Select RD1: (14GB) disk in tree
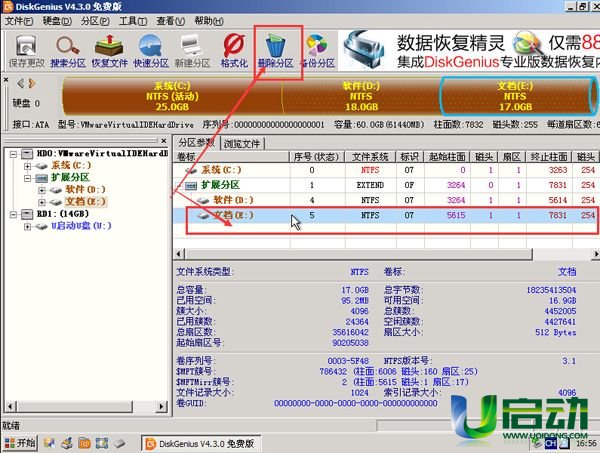The image size is (600, 453). 63,214
